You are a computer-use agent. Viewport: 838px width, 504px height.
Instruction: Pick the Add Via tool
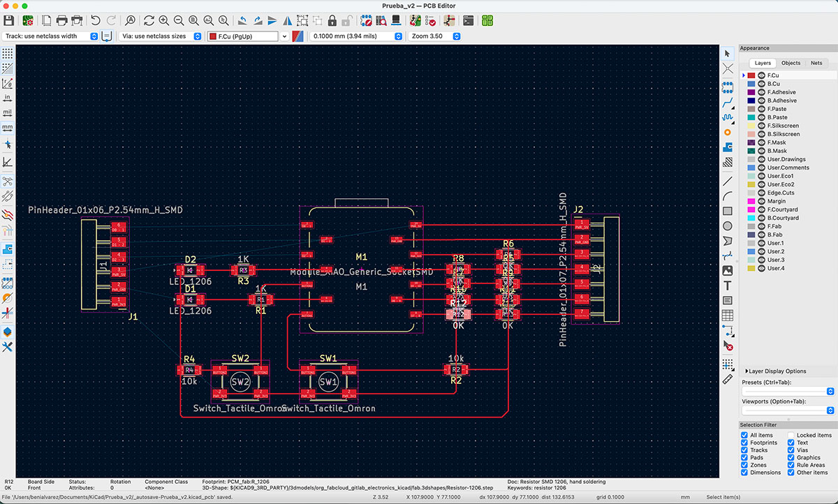click(728, 133)
